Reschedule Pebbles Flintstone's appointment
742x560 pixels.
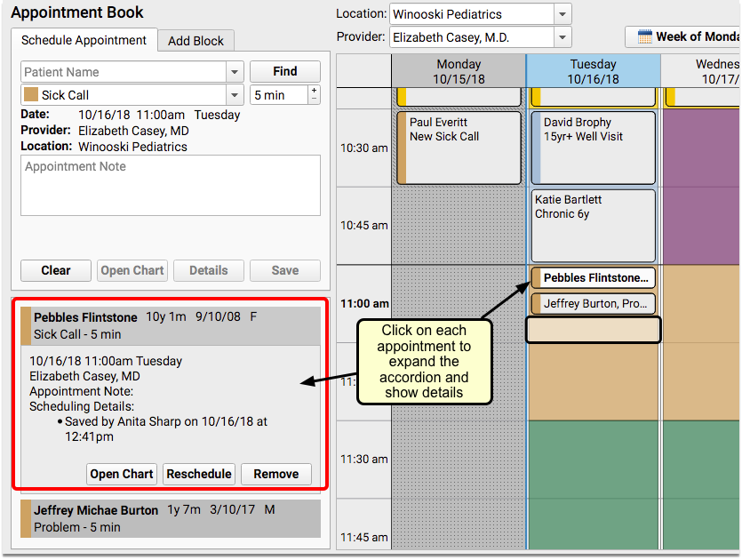click(x=199, y=474)
